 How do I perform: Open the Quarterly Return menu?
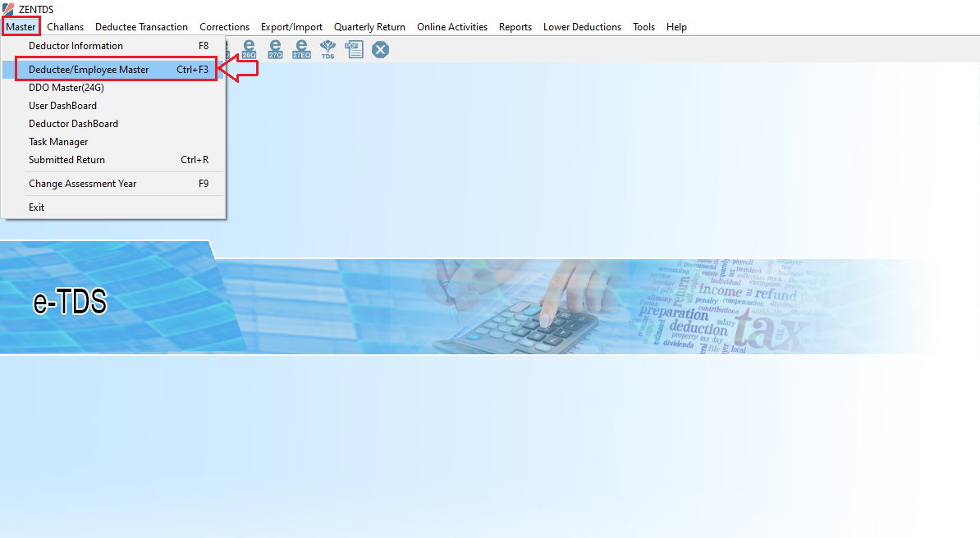pos(369,27)
